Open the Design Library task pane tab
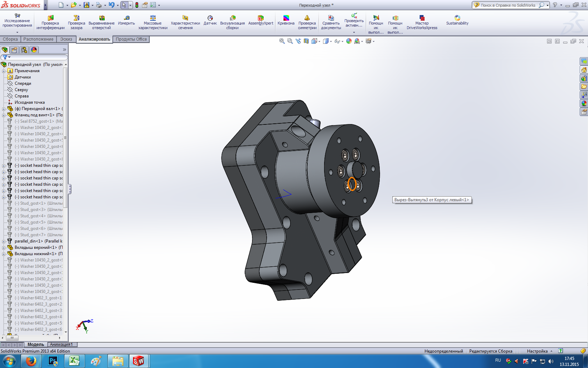Viewport: 588px width, 368px height. point(584,78)
